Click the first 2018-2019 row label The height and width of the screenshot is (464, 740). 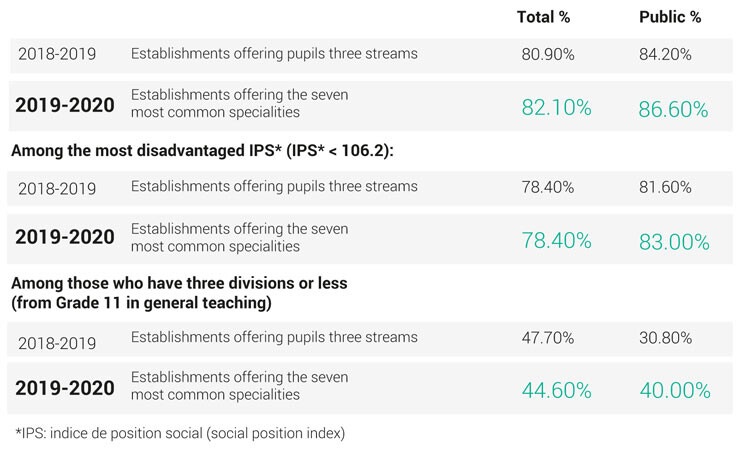tap(57, 54)
